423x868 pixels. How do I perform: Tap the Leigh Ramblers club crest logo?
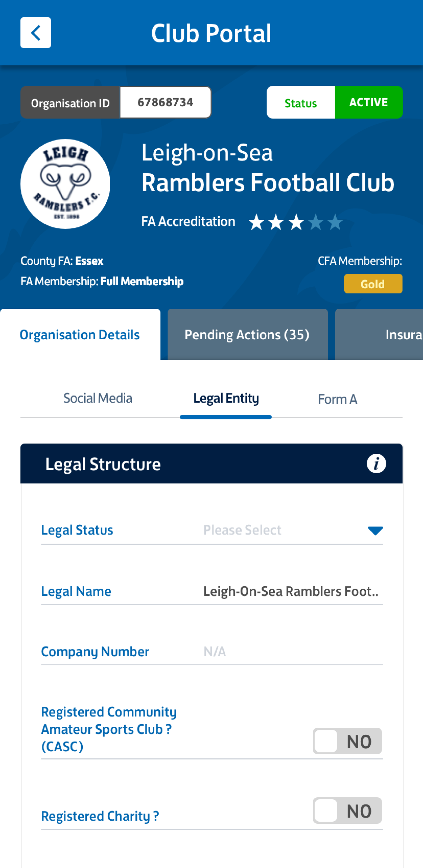(x=65, y=184)
